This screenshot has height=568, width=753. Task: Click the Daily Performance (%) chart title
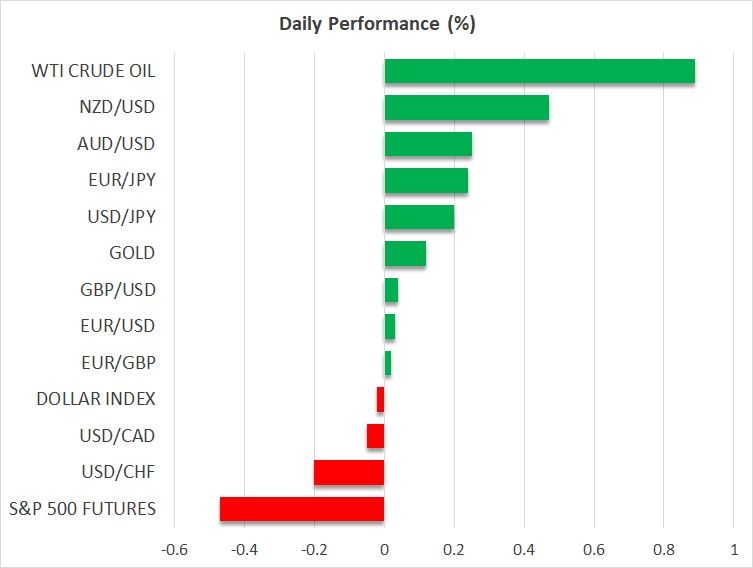coord(376,23)
